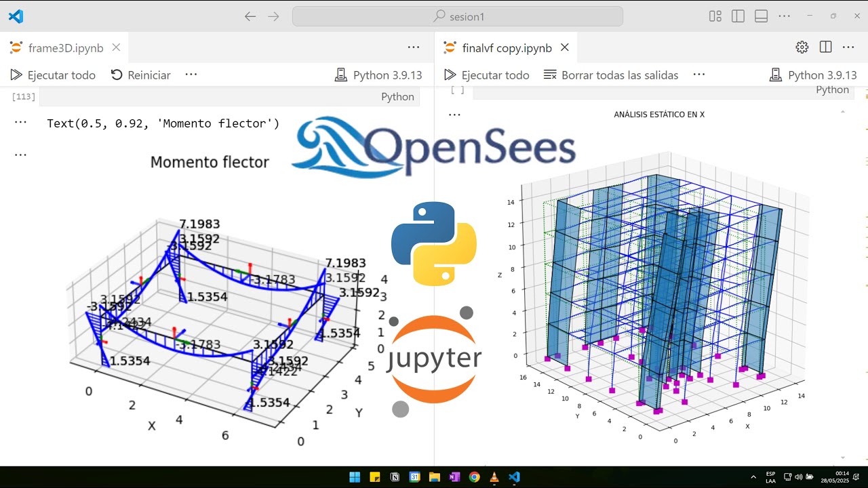868x488 pixels.
Task: Run all cells in frame3D notebook
Action: pyautogui.click(x=52, y=75)
